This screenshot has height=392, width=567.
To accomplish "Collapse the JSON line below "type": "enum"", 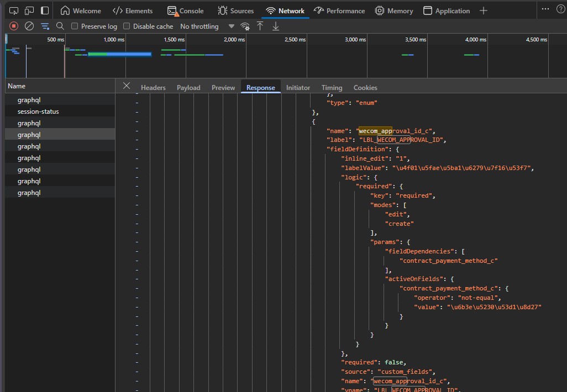I will (x=136, y=113).
